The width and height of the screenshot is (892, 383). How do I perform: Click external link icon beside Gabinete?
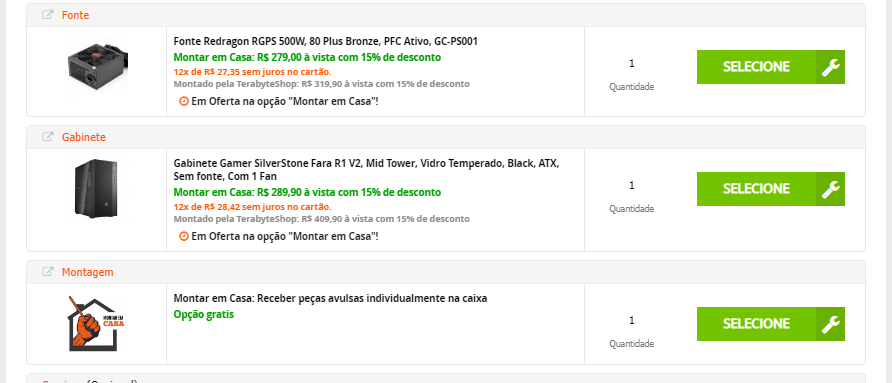pyautogui.click(x=48, y=137)
